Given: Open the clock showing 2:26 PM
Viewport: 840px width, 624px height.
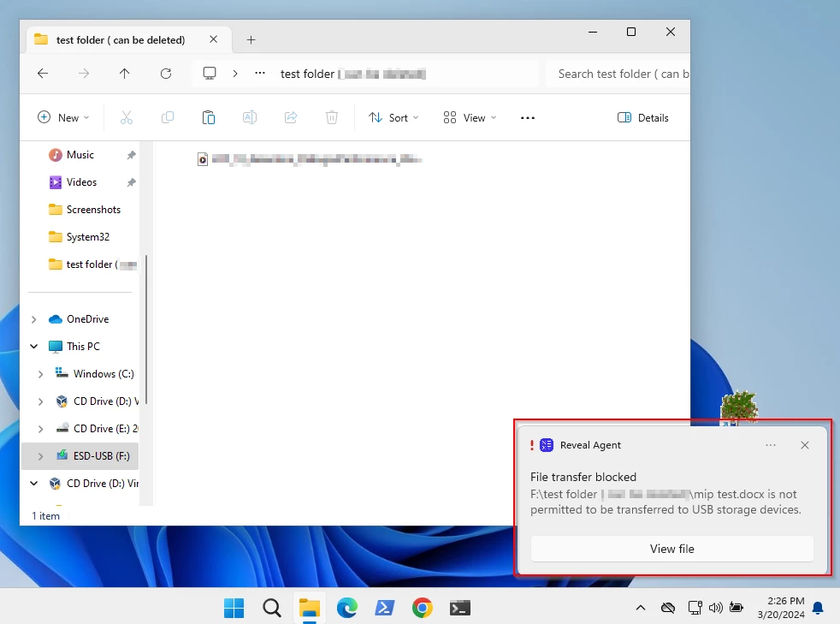Looking at the screenshot, I should (780, 608).
